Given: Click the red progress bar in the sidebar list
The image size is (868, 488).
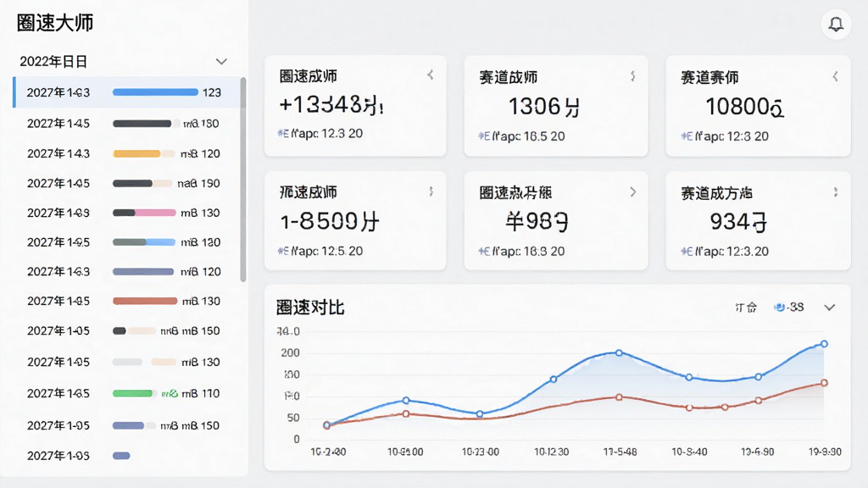Looking at the screenshot, I should tap(145, 301).
